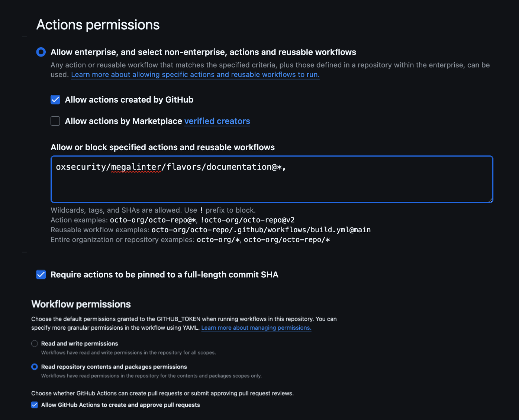Select the "Allow enterprise, and select non-enterprise" radio button

pos(41,52)
